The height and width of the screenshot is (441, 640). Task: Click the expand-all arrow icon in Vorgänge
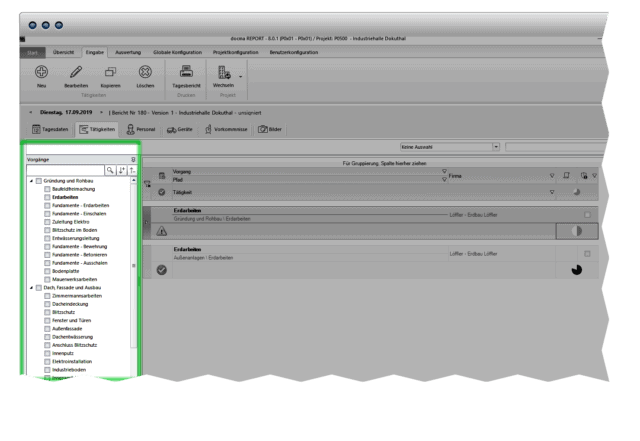coord(122,170)
